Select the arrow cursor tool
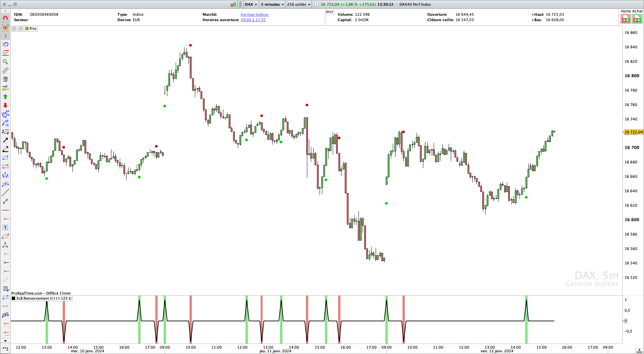Viewport: 644px width, 354px height. (5, 36)
